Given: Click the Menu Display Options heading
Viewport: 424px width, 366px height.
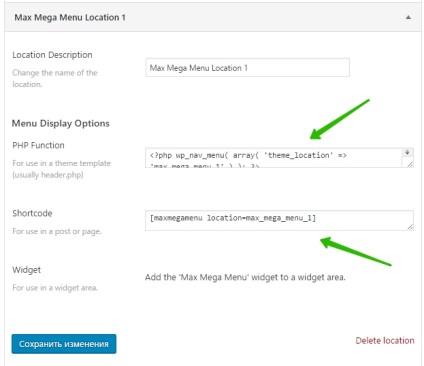Looking at the screenshot, I should point(61,123).
